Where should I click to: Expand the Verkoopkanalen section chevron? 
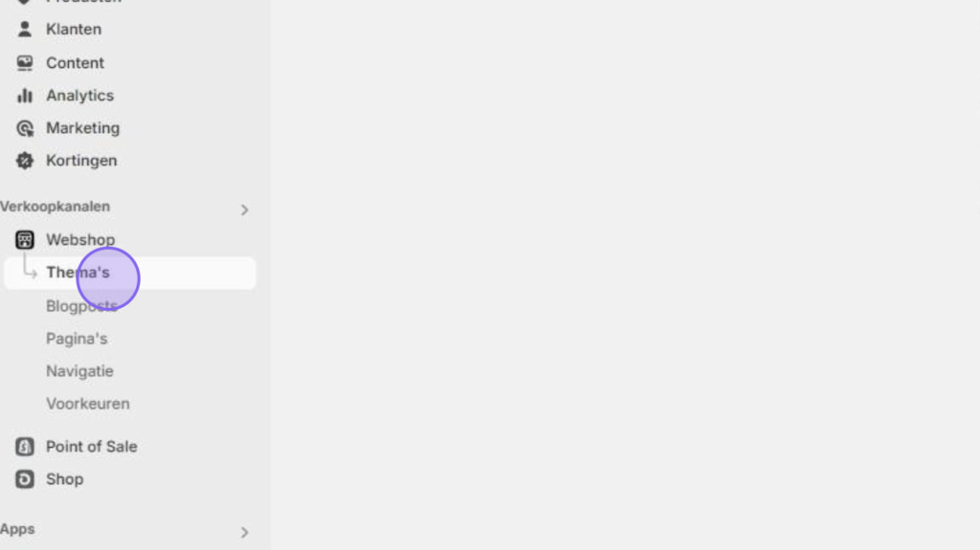pyautogui.click(x=244, y=210)
